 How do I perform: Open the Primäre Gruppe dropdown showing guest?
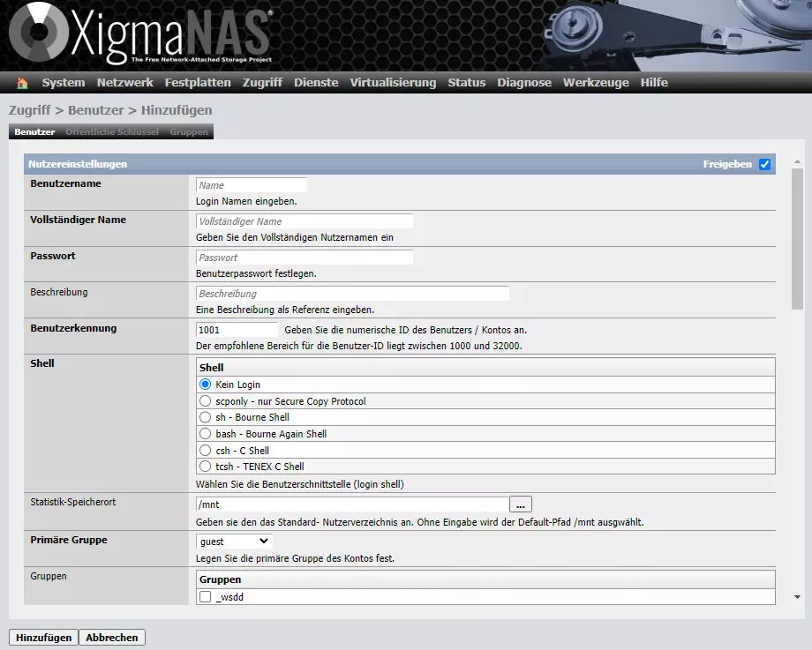click(233, 540)
